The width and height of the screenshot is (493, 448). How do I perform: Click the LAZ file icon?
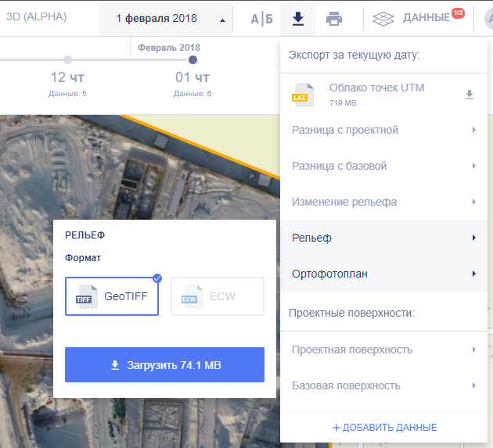click(x=302, y=94)
